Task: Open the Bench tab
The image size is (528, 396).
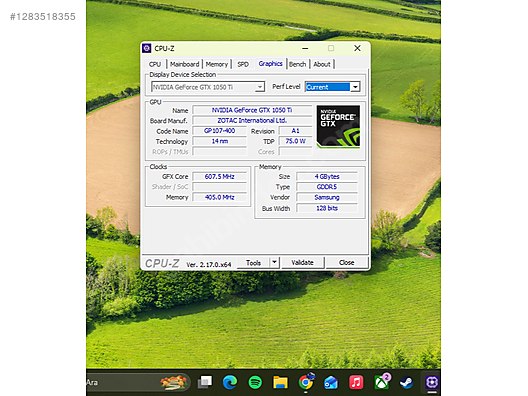Action: 298,64
